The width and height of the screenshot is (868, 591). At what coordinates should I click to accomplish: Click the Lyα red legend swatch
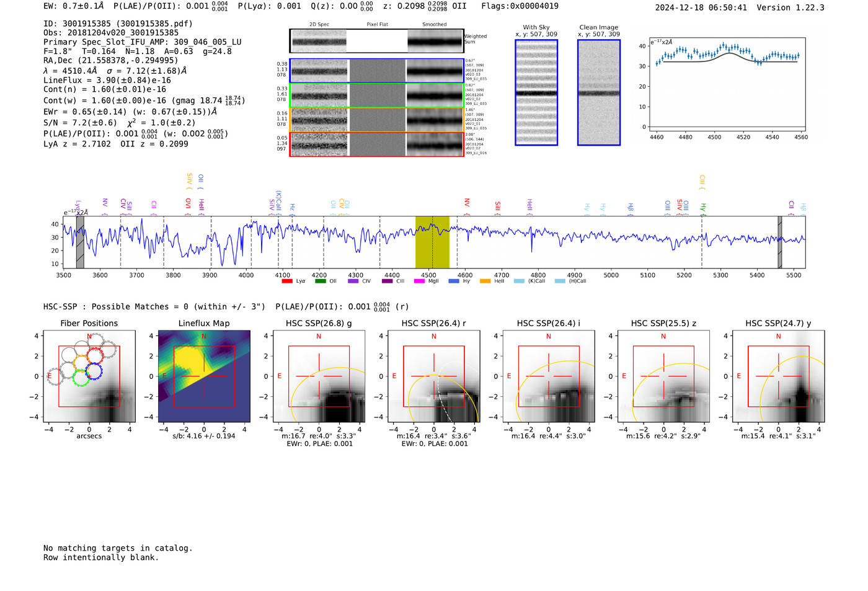click(287, 281)
